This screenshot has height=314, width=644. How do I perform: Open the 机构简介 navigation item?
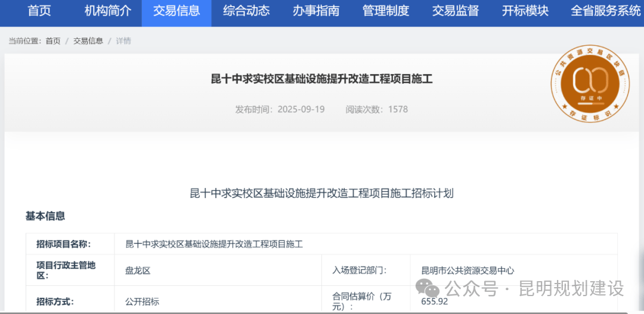[108, 11]
